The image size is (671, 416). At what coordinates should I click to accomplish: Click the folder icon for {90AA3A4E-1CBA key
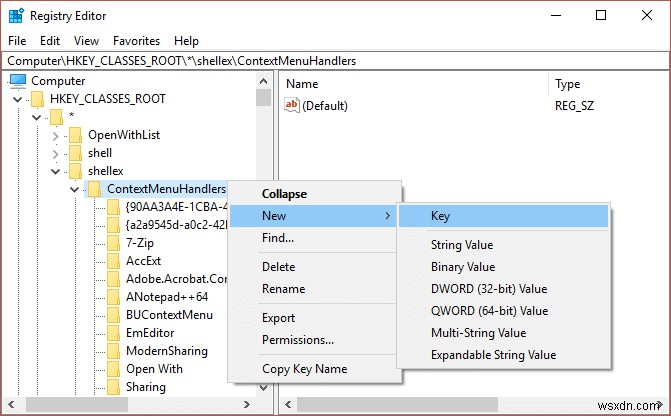tap(113, 207)
